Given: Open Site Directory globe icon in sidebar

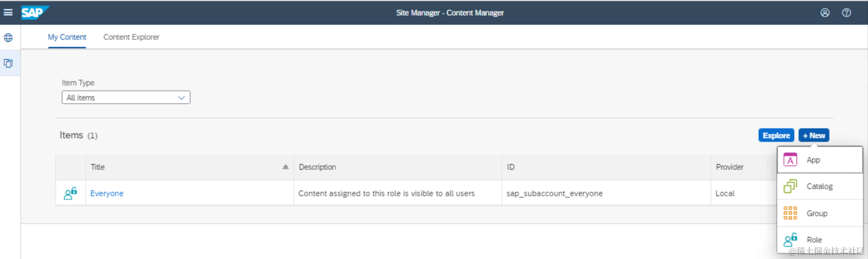Looking at the screenshot, I should 9,38.
